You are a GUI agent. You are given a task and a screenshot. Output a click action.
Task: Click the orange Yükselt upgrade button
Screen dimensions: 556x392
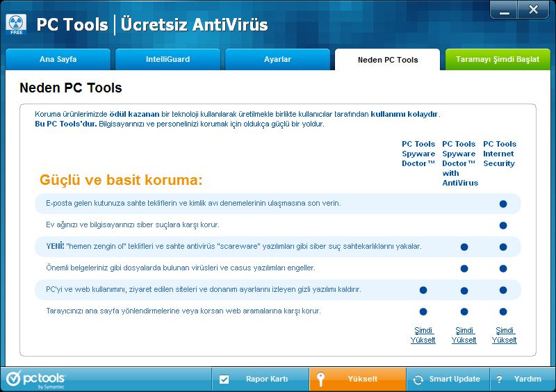[357, 379]
